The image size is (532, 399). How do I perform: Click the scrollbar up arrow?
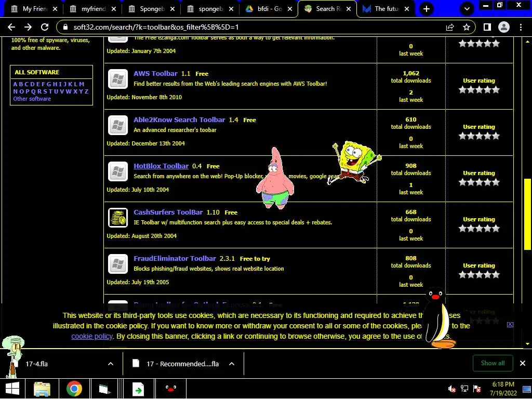(x=527, y=42)
